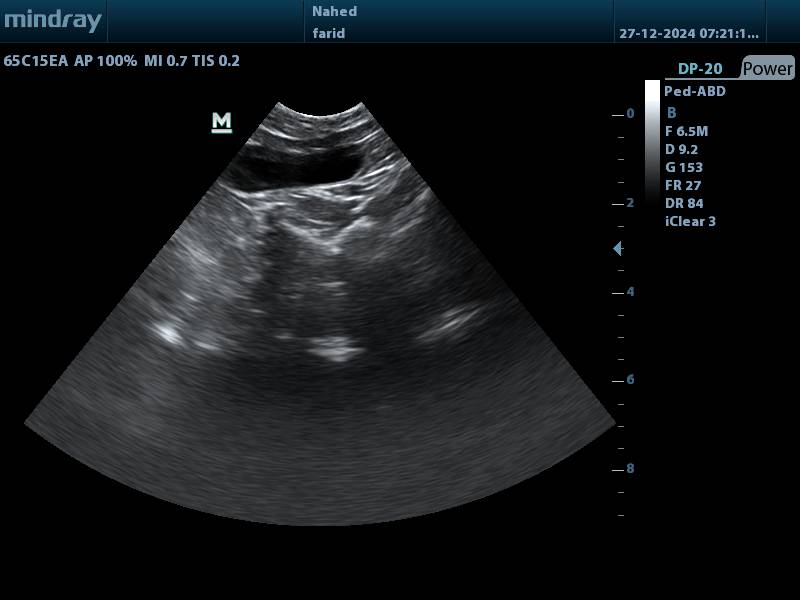Click the G 153 gain parameter
This screenshot has width=800, height=600.
point(684,167)
